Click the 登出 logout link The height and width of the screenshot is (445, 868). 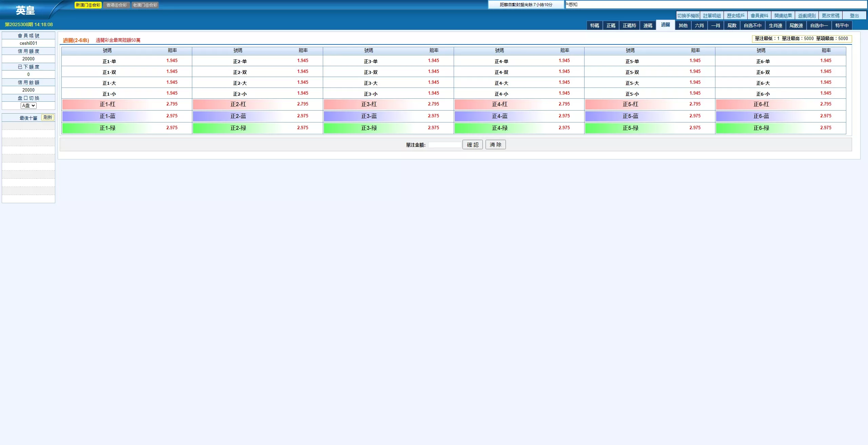tap(854, 16)
